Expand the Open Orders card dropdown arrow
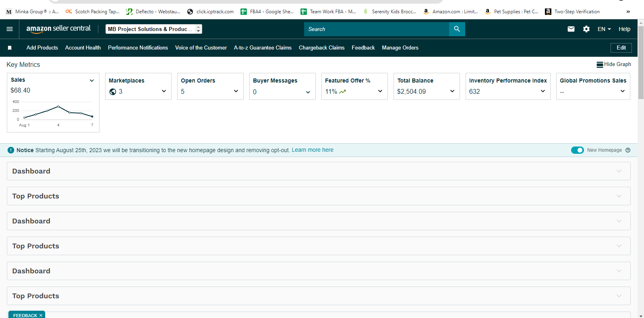Image resolution: width=644 pixels, height=318 pixels. point(236,91)
